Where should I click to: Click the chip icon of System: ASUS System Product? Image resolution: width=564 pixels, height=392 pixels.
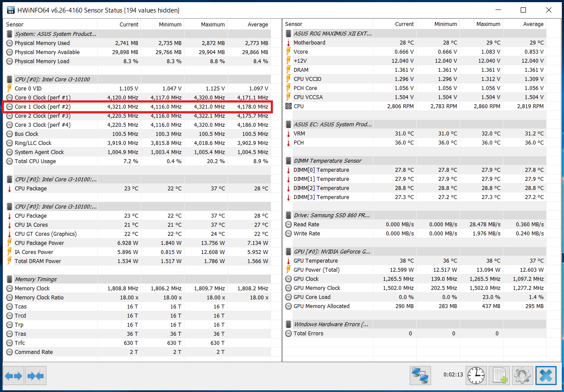10,34
